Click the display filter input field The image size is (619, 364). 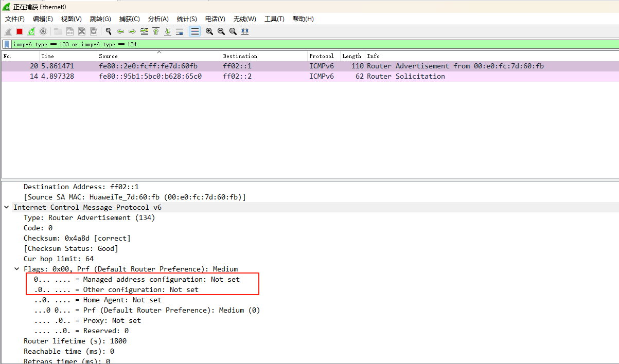tap(314, 44)
